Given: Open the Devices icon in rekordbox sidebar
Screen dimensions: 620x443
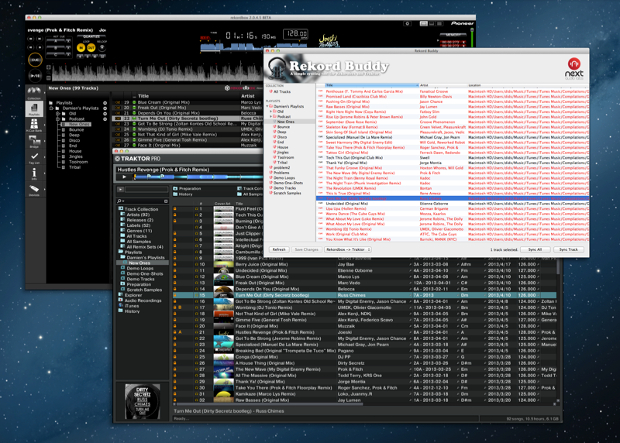Looking at the screenshot, I should click(34, 190).
